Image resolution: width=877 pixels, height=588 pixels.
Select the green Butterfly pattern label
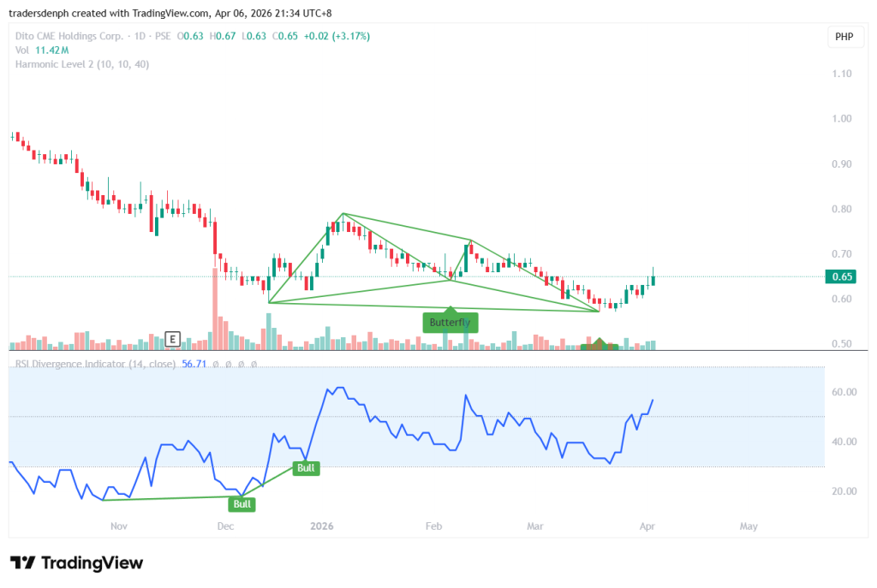450,323
